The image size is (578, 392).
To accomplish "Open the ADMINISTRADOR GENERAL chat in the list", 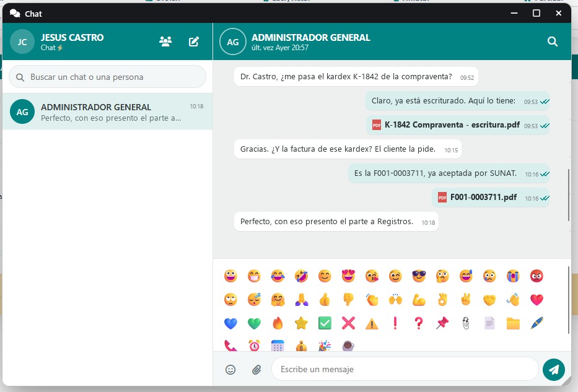I will tap(107, 111).
